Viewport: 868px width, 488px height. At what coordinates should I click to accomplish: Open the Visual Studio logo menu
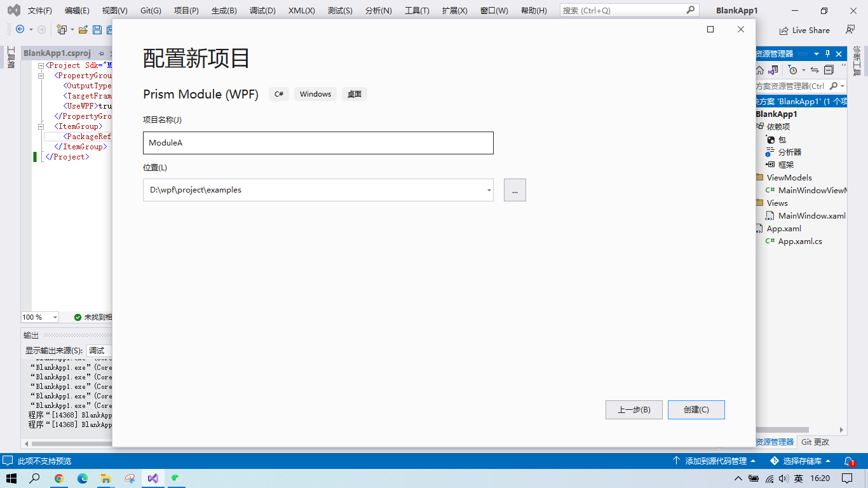(13, 10)
